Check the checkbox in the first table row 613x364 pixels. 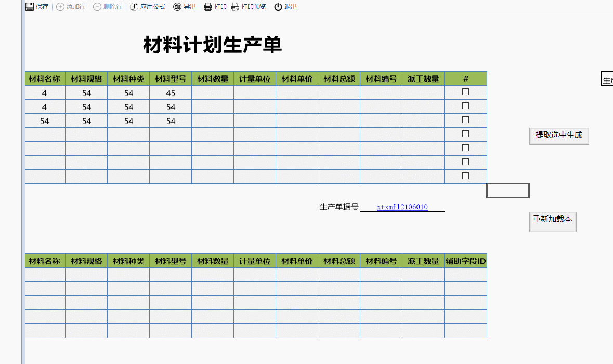point(465,92)
